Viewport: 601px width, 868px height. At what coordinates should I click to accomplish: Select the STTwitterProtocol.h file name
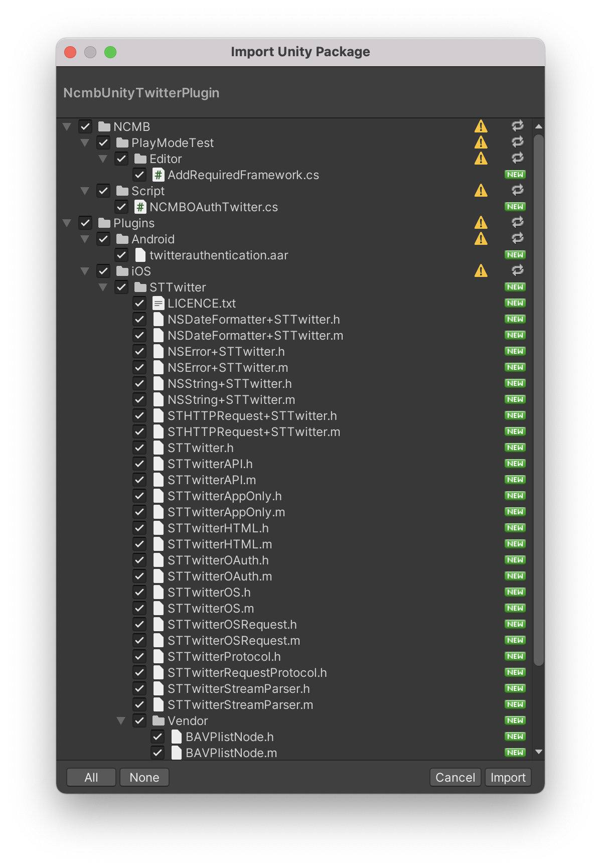[x=224, y=656]
